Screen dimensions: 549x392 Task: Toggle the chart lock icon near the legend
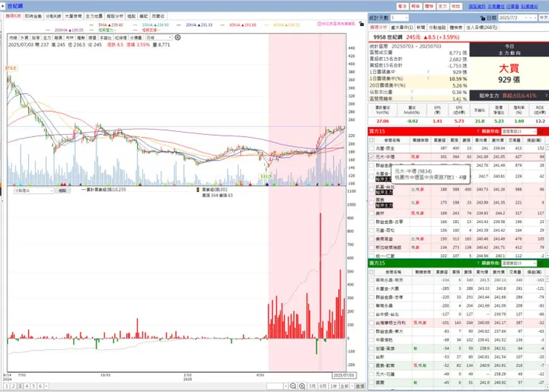[361, 24]
